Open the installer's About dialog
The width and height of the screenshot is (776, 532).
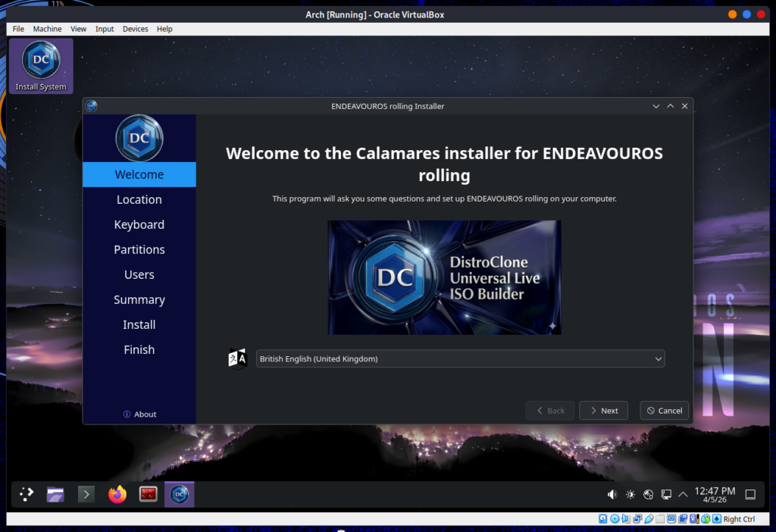pyautogui.click(x=139, y=414)
